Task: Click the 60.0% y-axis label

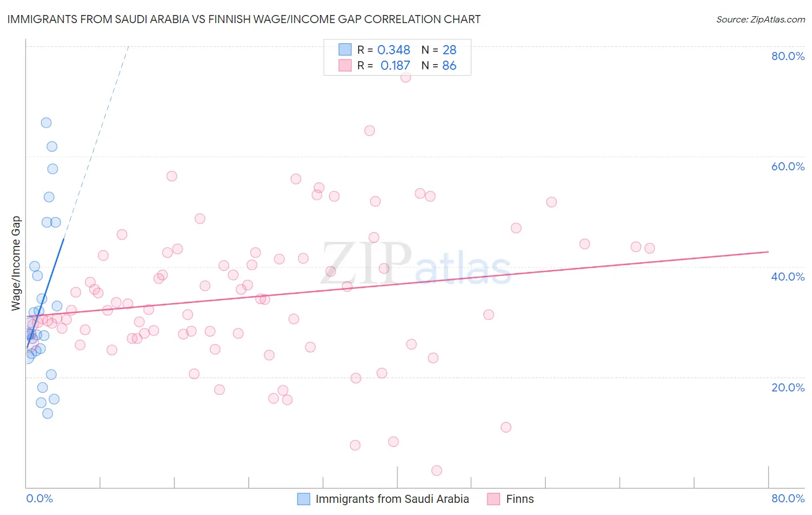Action: (x=788, y=166)
